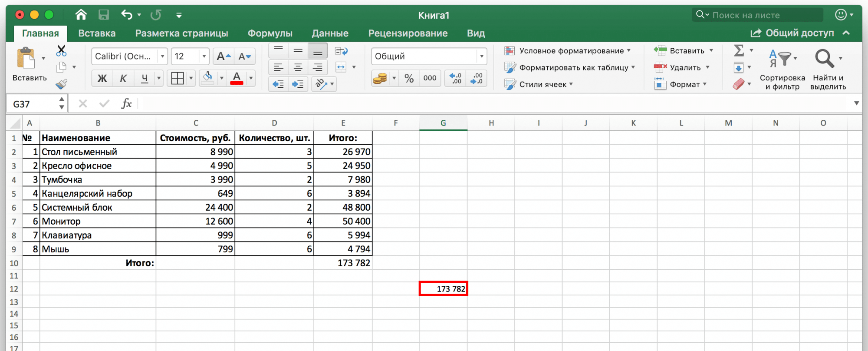Click the AutoSum sigma icon

[739, 50]
